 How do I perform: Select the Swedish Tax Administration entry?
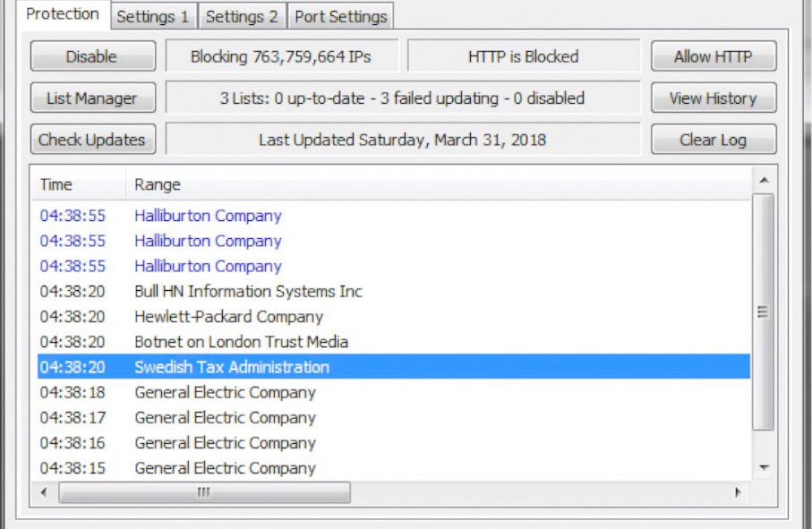point(232,367)
